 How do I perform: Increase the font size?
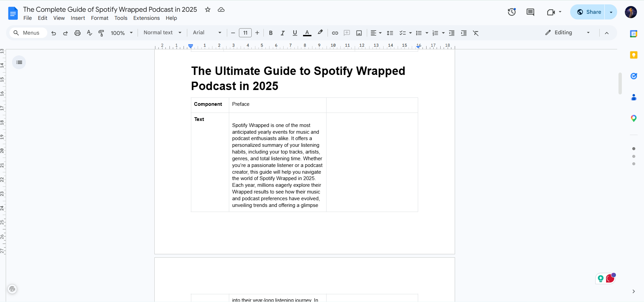tap(257, 33)
